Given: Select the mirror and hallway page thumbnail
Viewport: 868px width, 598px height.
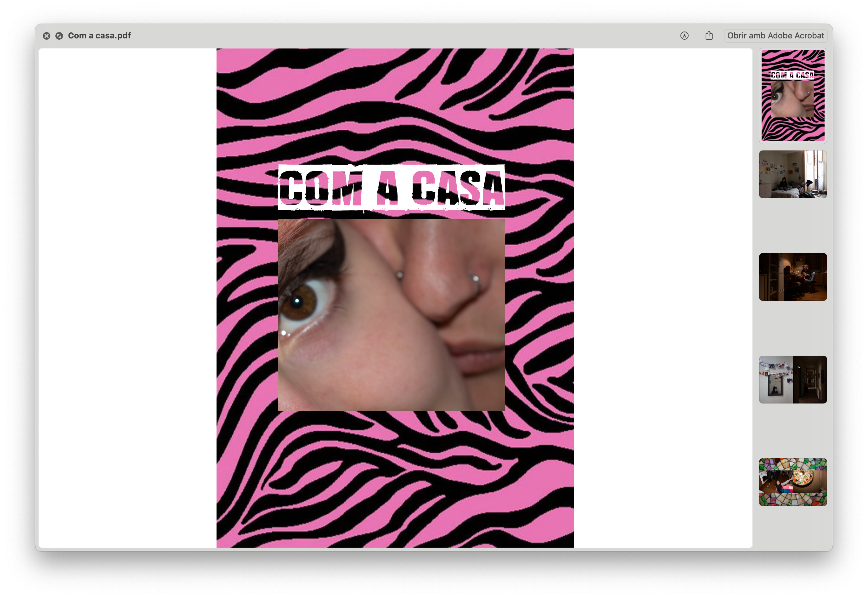Looking at the screenshot, I should (x=792, y=379).
